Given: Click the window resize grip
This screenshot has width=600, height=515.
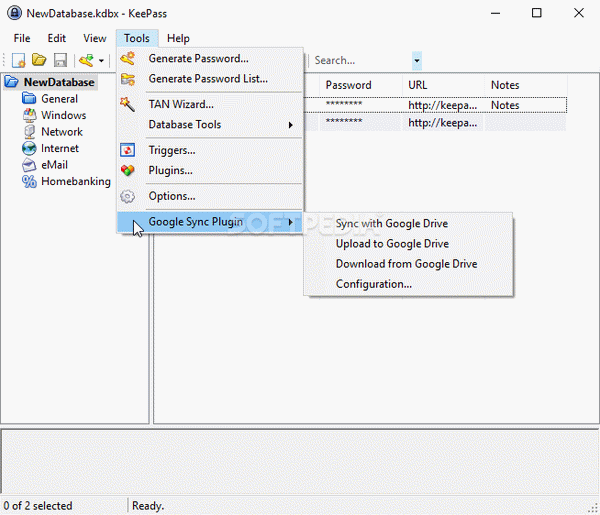Looking at the screenshot, I should tap(593, 508).
